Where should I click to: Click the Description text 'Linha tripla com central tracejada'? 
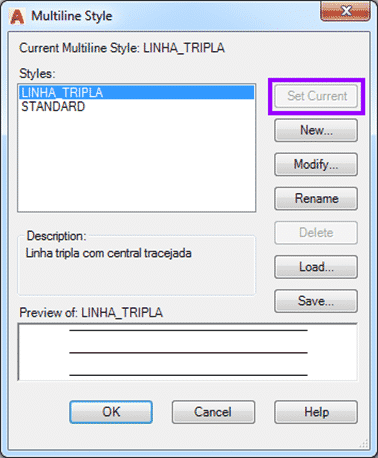pos(109,253)
